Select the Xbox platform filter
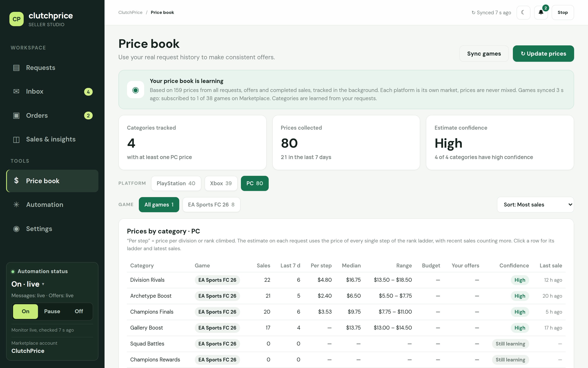The image size is (588, 368). [221, 183]
